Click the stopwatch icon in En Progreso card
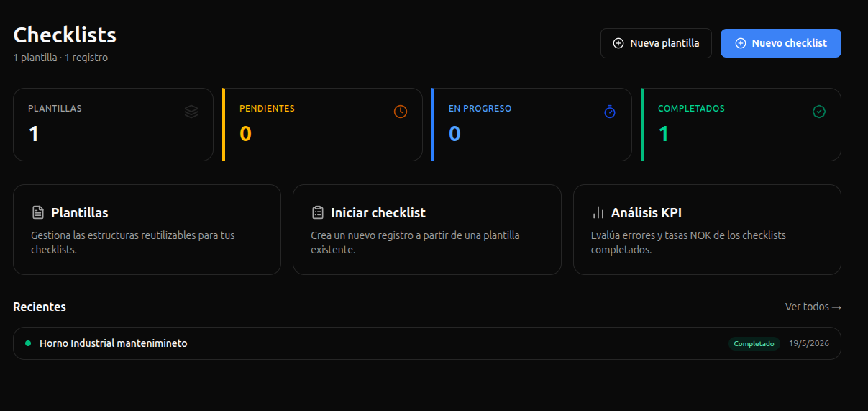Screen dimensions: 868x411 click(610, 112)
